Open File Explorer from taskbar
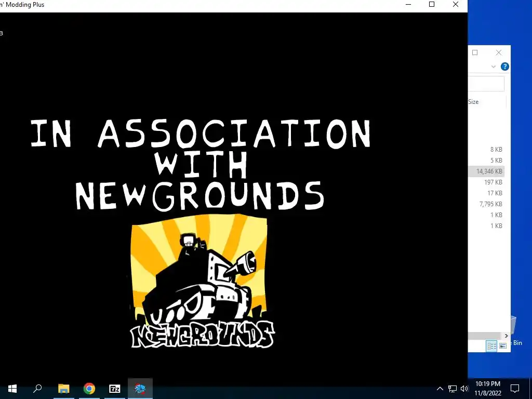This screenshot has width=532, height=399. [x=63, y=389]
